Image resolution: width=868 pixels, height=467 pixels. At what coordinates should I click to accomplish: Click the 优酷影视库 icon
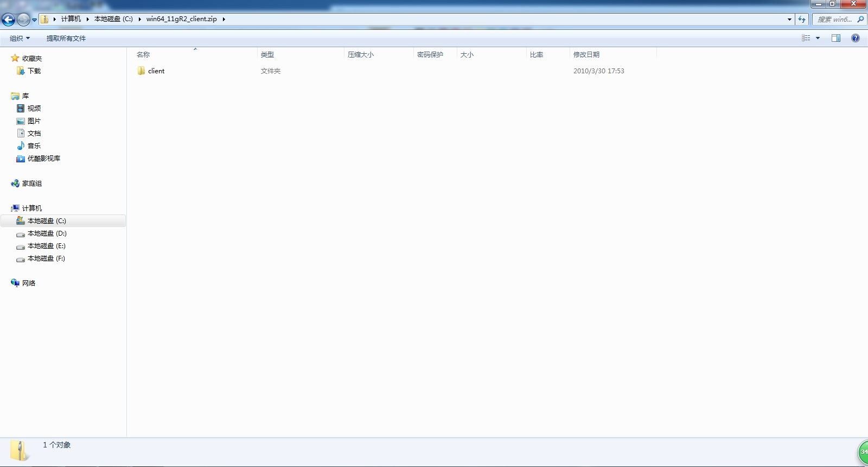pos(21,158)
